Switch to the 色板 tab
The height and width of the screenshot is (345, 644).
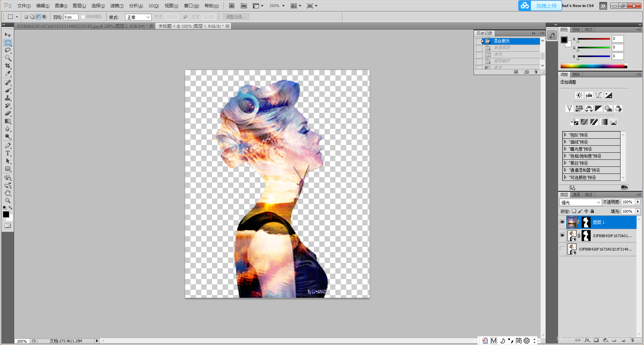click(x=576, y=29)
